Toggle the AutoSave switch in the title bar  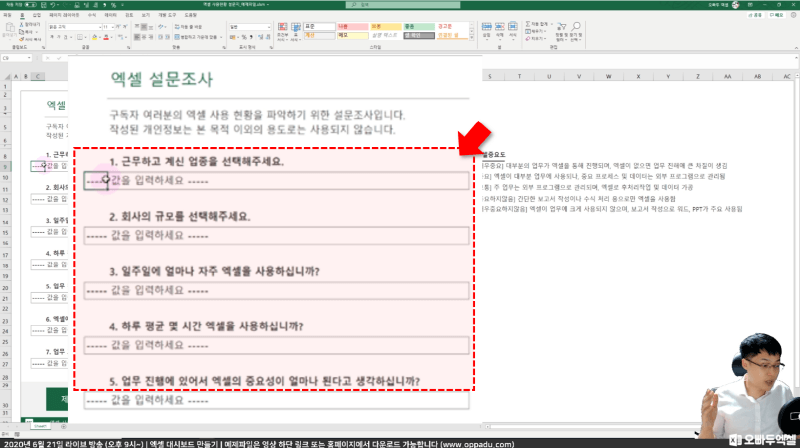click(30, 5)
